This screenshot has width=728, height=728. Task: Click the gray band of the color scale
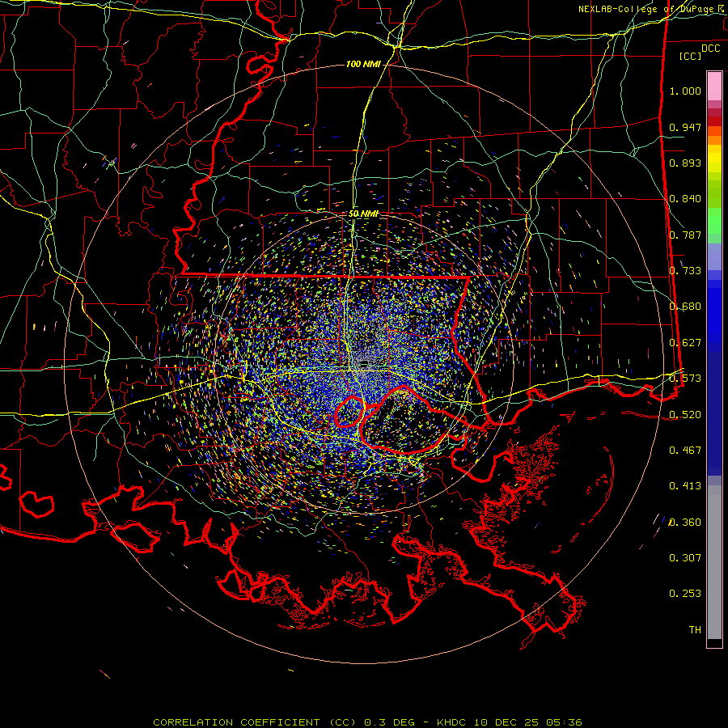tap(714, 562)
